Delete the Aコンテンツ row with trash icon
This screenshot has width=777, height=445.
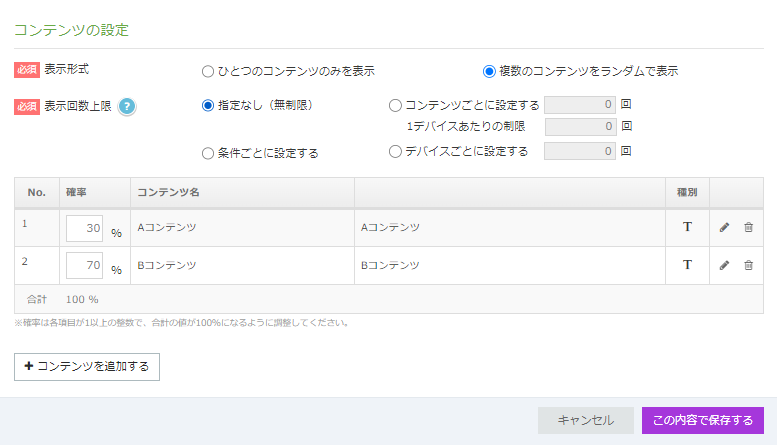coord(748,227)
